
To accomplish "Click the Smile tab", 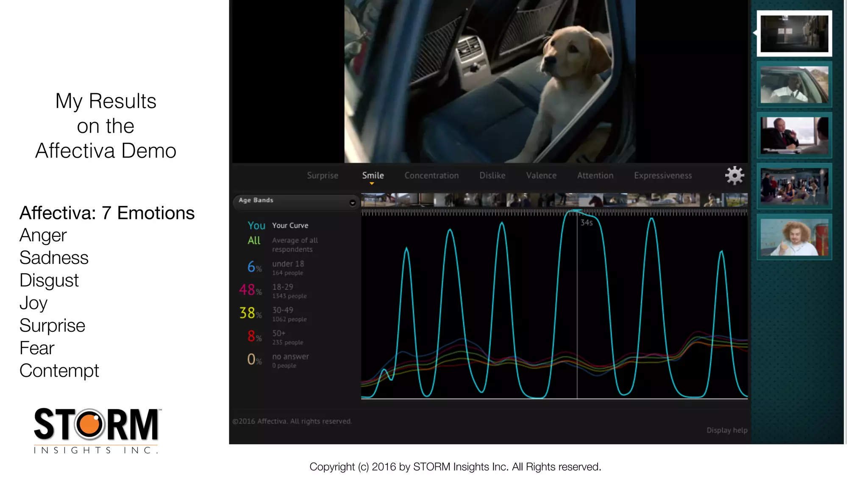I will (x=373, y=175).
